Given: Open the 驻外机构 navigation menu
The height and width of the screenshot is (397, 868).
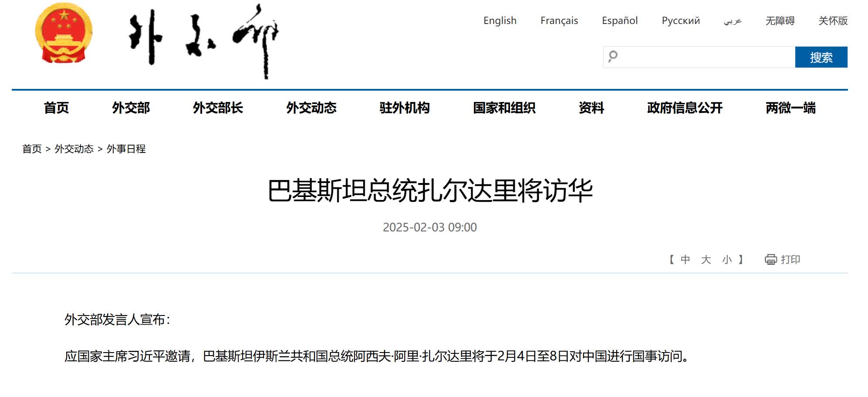Looking at the screenshot, I should click(404, 108).
